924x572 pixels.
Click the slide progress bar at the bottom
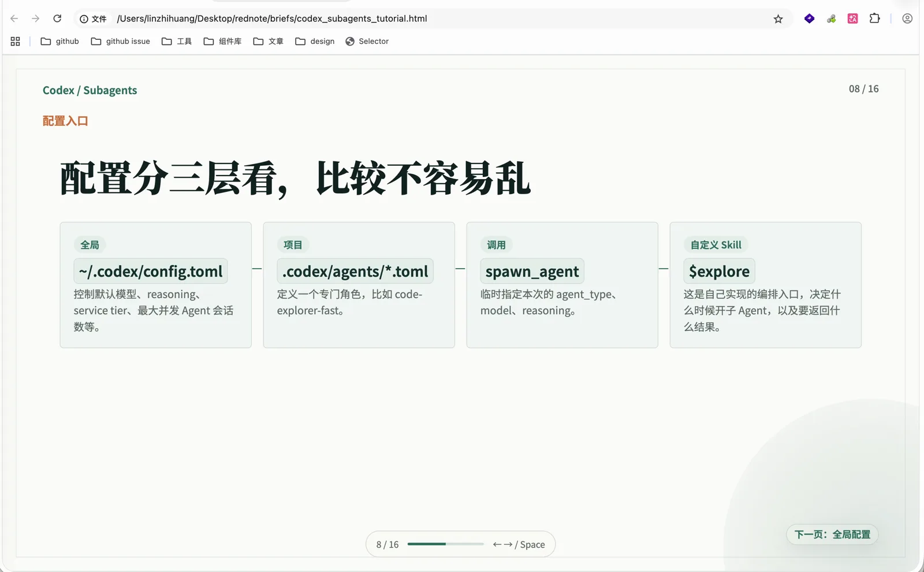[x=445, y=544]
